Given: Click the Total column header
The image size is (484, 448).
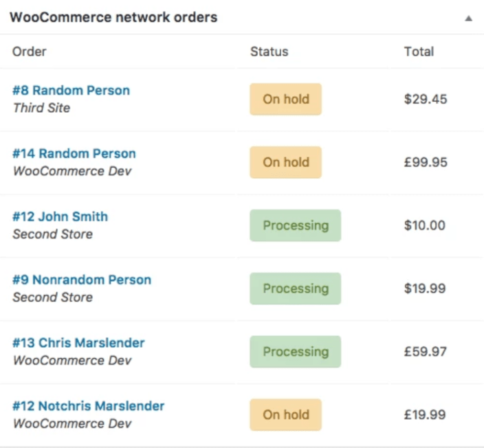Looking at the screenshot, I should point(419,52).
